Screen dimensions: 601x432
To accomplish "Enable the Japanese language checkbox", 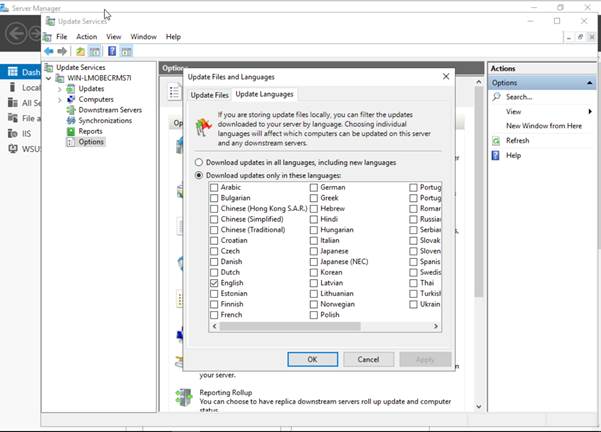I will coord(314,251).
